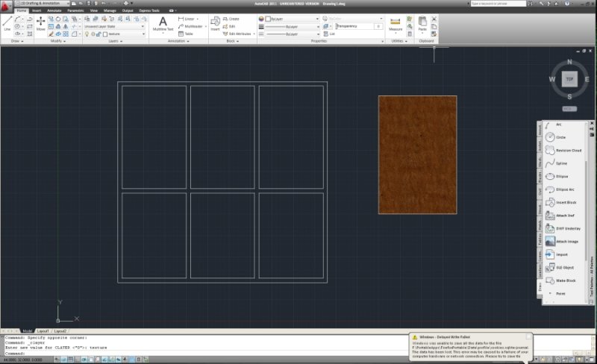Click the Cut icon in Clipboard panel
Image resolution: width=597 pixels, height=364 pixels.
tap(434, 19)
